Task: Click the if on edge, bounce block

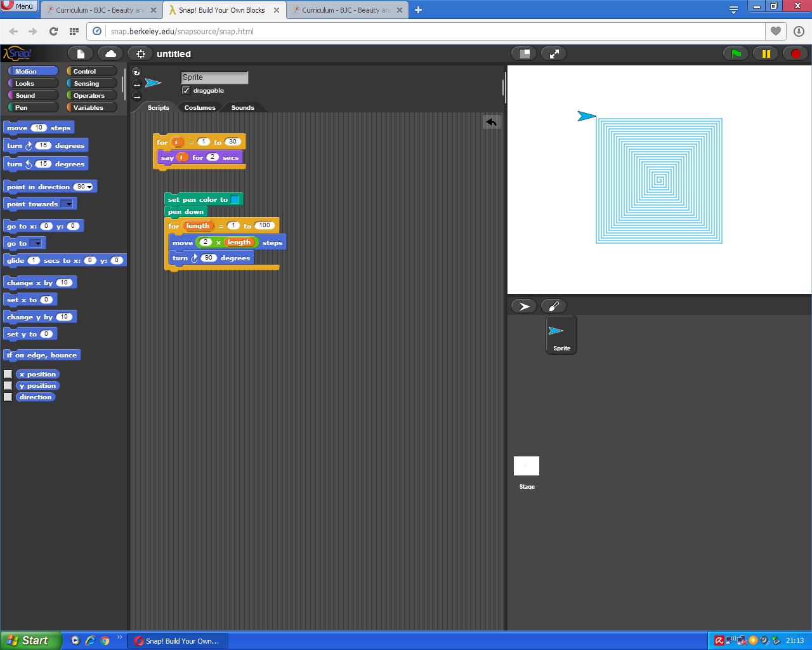Action: tap(42, 355)
